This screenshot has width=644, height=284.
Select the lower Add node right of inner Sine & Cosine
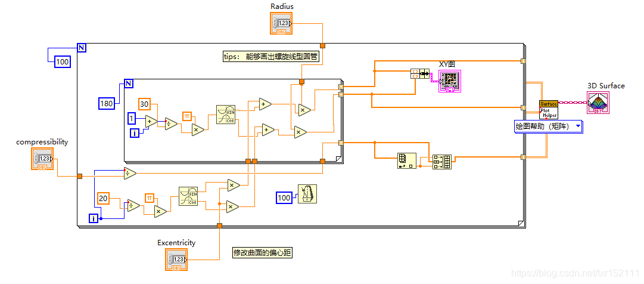[267, 130]
